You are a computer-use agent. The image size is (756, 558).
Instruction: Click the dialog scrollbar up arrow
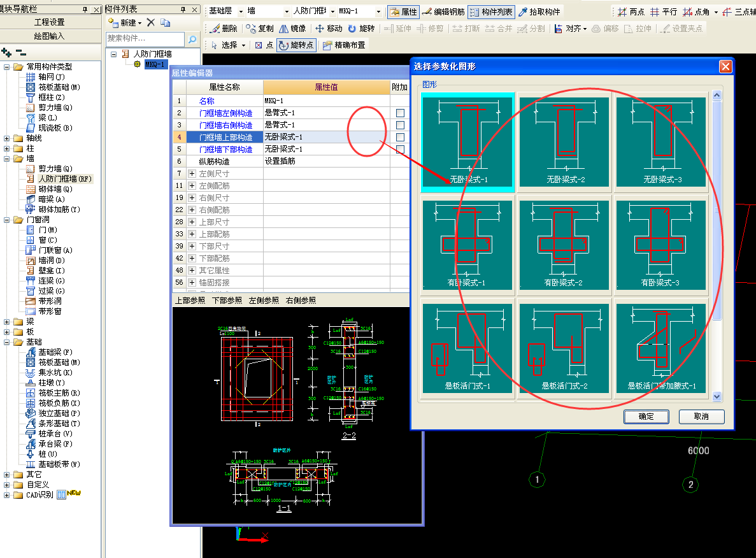717,96
